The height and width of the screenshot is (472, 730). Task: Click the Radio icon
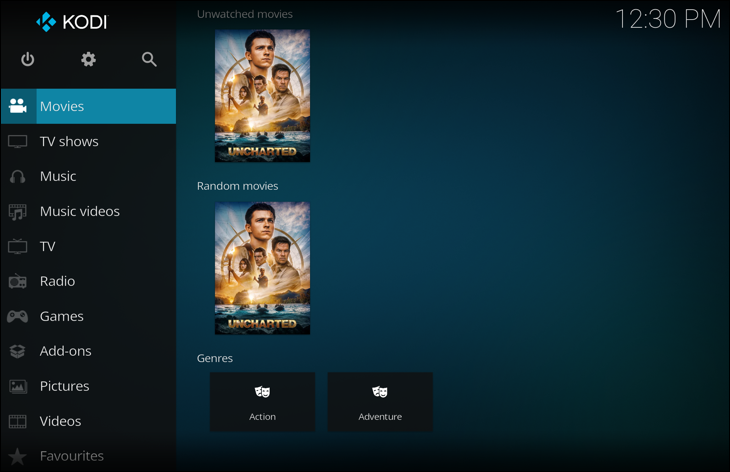pyautogui.click(x=18, y=281)
